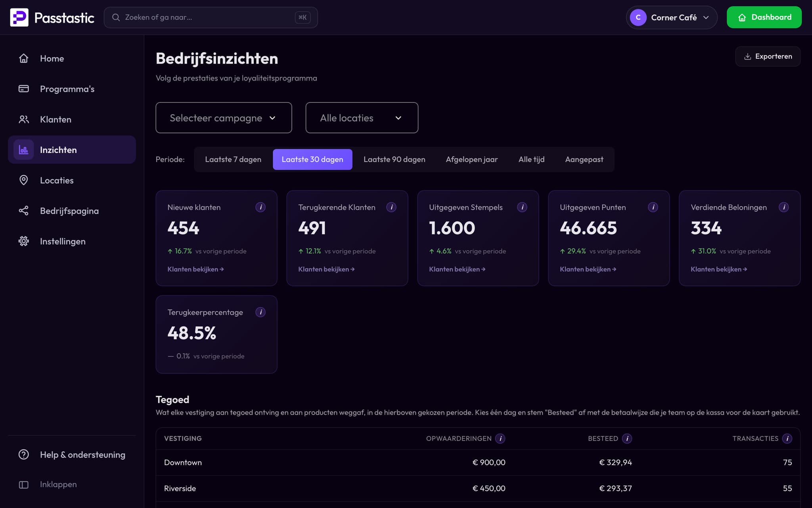This screenshot has height=508, width=812.
Task: Click Klanten bekijken under Nieuwe klanten
Action: pyautogui.click(x=195, y=269)
